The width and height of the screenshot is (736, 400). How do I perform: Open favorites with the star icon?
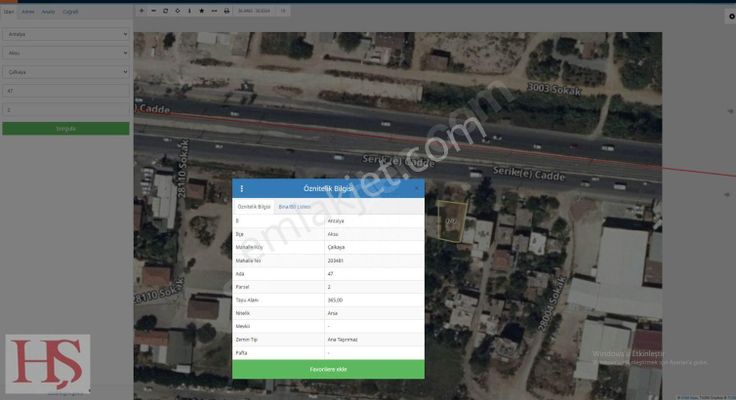[202, 10]
